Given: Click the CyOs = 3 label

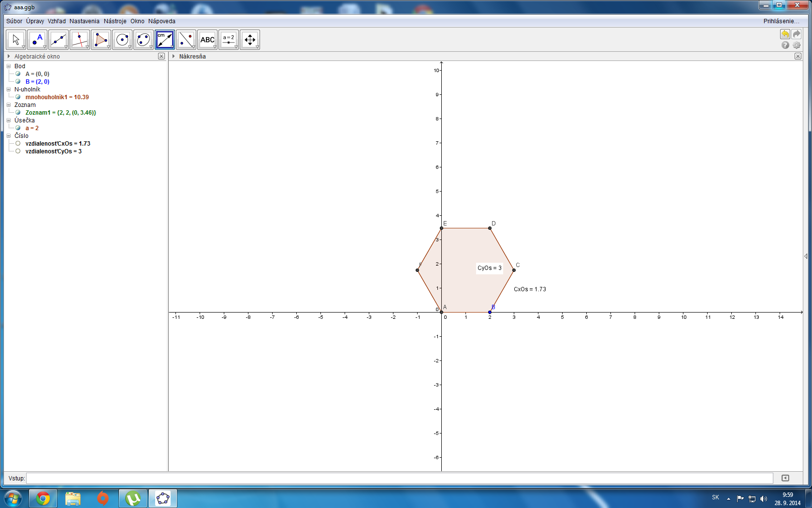Looking at the screenshot, I should pos(490,268).
